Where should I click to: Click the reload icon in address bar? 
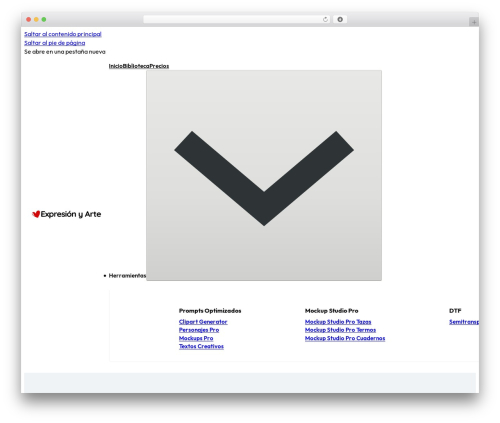[325, 20]
